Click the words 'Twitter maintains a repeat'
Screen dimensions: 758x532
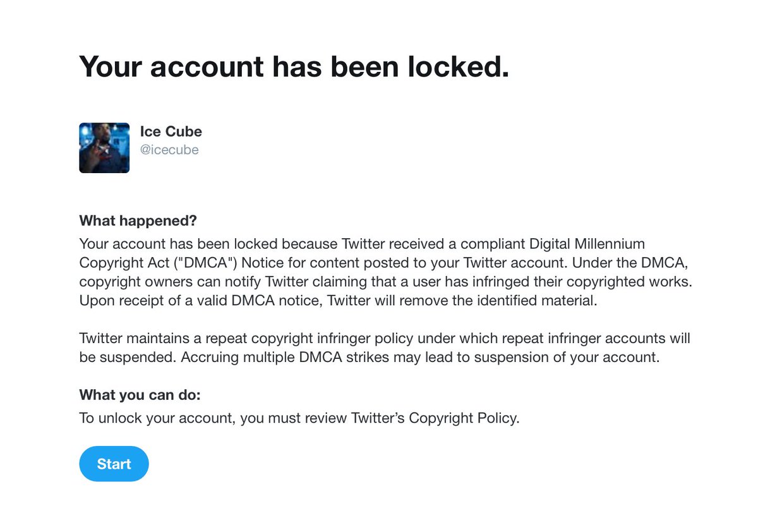point(160,339)
